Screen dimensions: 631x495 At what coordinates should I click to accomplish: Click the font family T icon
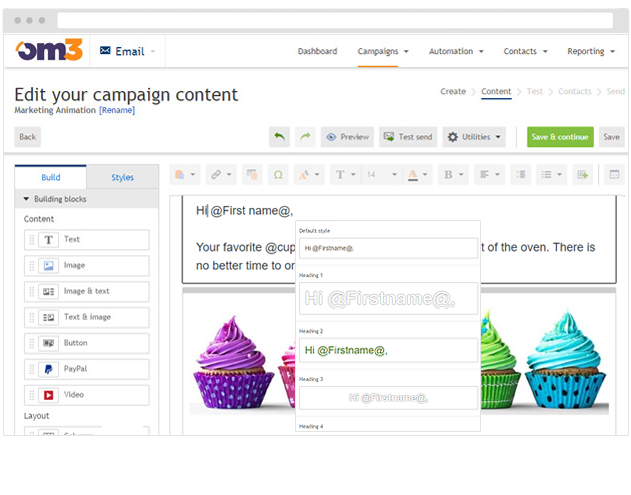[340, 174]
